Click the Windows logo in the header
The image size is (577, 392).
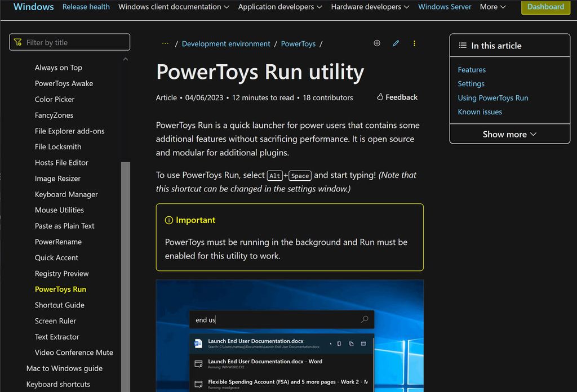[x=33, y=7]
